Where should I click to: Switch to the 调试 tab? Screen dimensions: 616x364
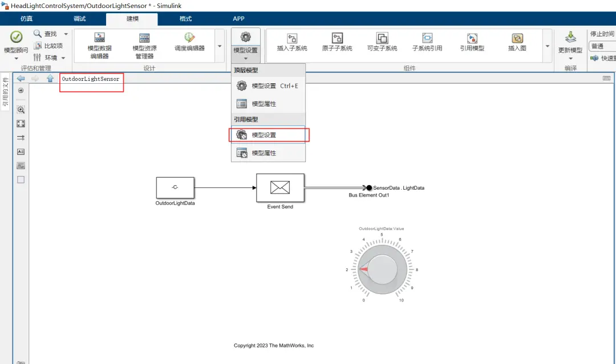79,19
